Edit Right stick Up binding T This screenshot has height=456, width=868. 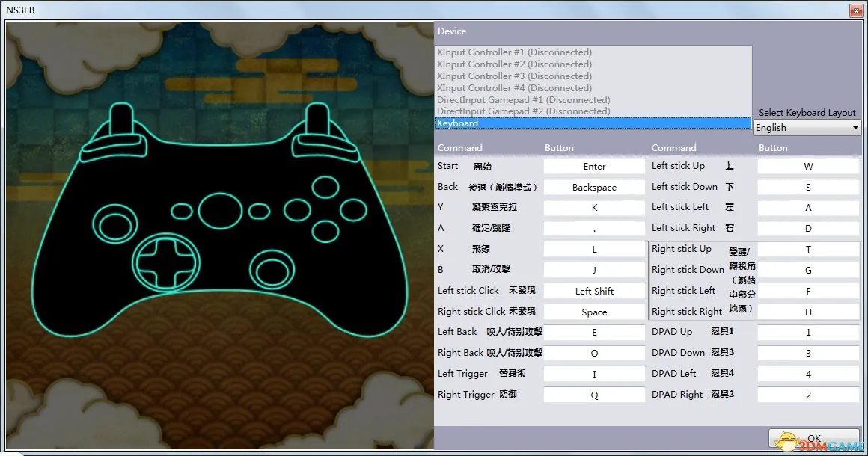pyautogui.click(x=807, y=249)
